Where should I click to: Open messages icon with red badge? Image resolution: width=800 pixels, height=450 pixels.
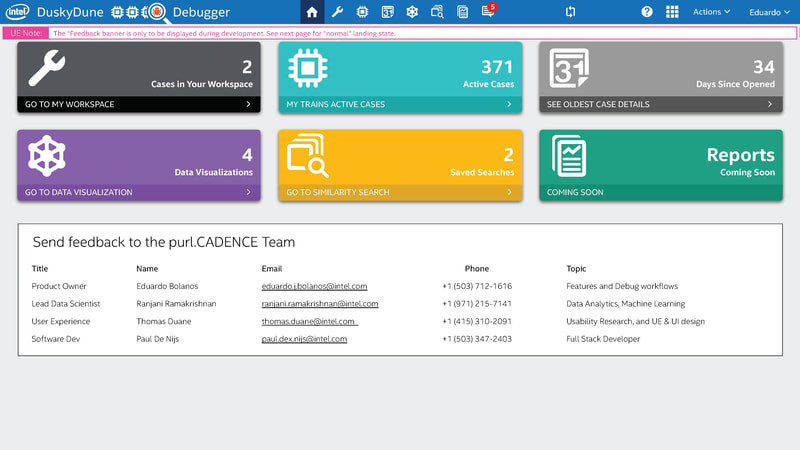coord(488,10)
